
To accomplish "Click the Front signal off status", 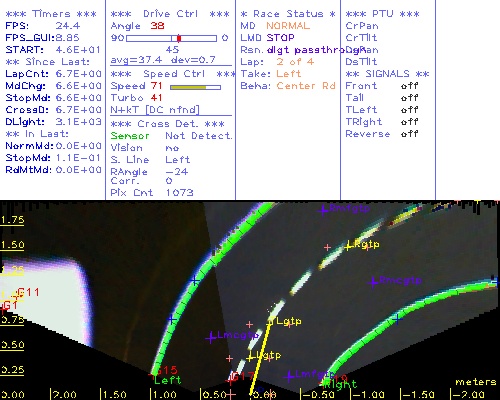I will 409,86.
